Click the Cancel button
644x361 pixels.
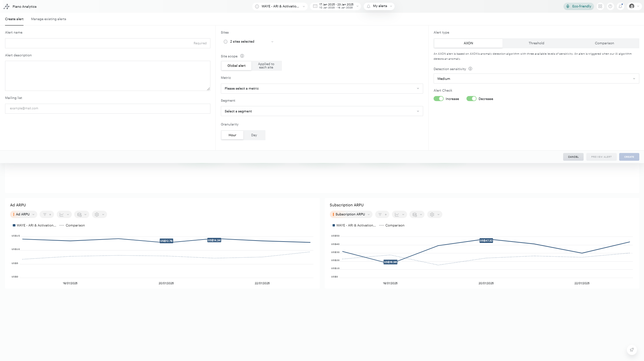coord(573,157)
